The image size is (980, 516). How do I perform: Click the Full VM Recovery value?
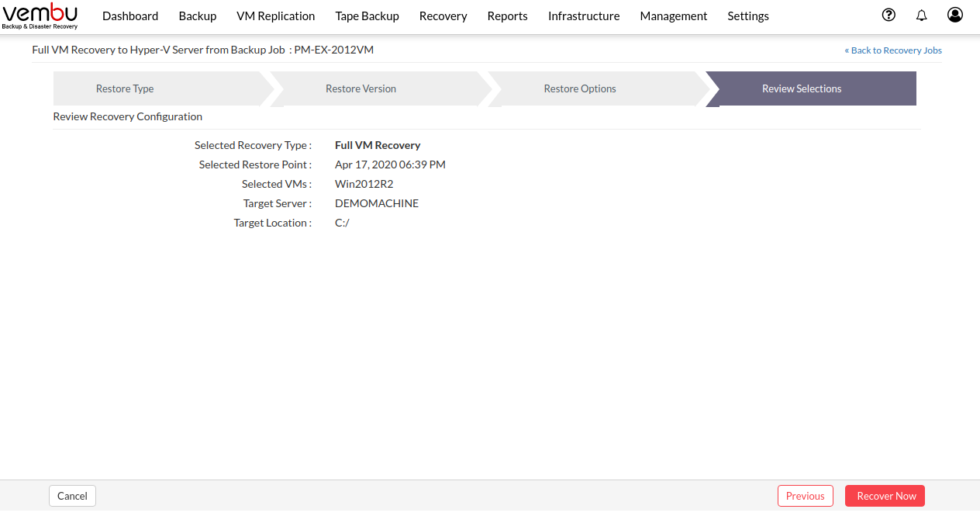tap(378, 145)
